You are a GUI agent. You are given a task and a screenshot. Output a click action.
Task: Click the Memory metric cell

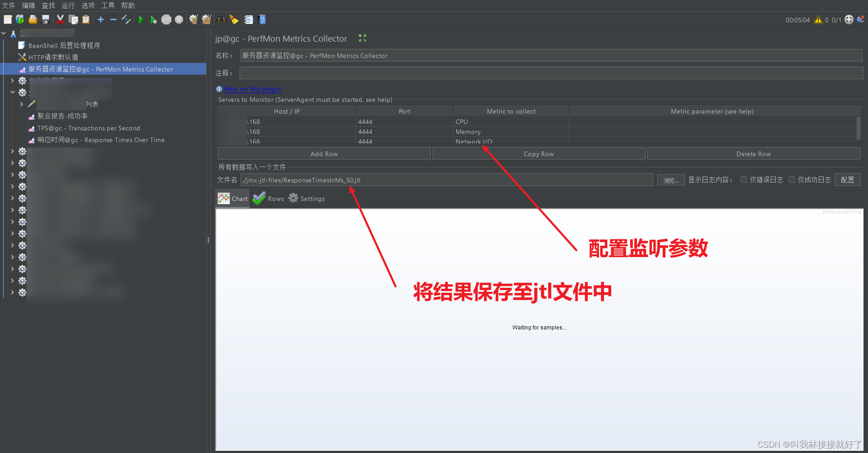(511, 132)
